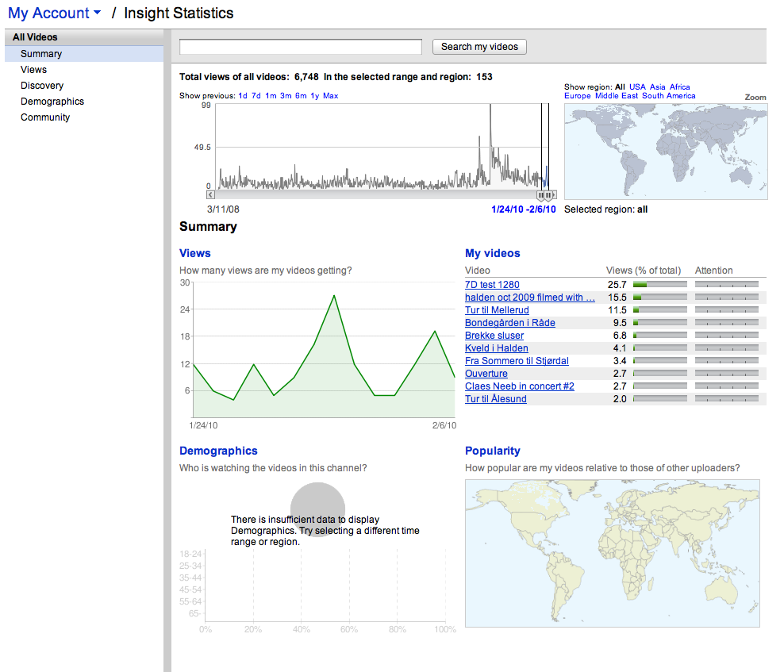
Task: Click the timeline right scroll arrow
Action: [553, 194]
